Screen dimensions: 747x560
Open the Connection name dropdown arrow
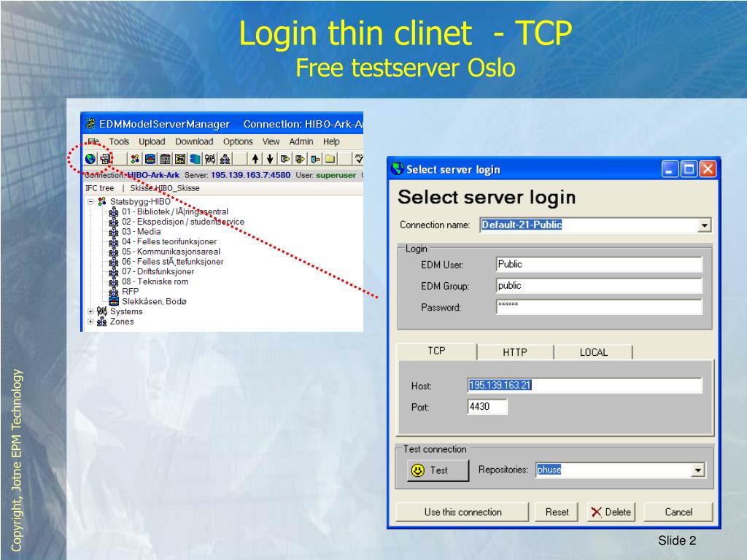[x=704, y=225]
